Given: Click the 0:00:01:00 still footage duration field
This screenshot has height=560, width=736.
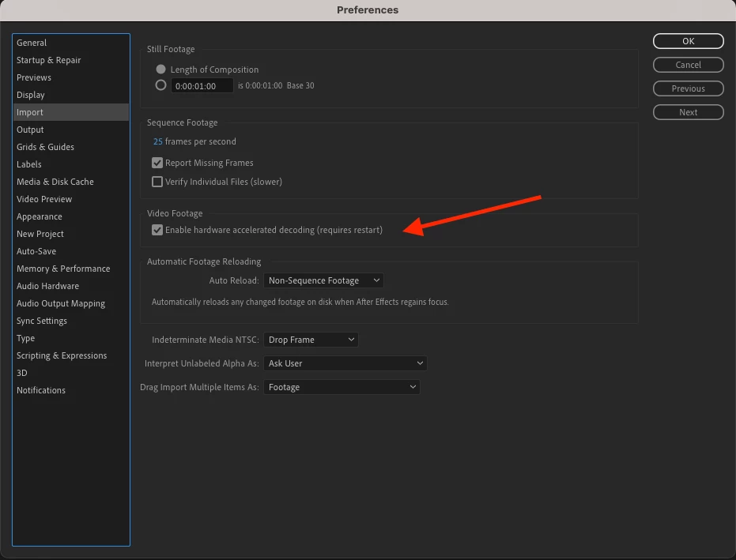Looking at the screenshot, I should (202, 86).
